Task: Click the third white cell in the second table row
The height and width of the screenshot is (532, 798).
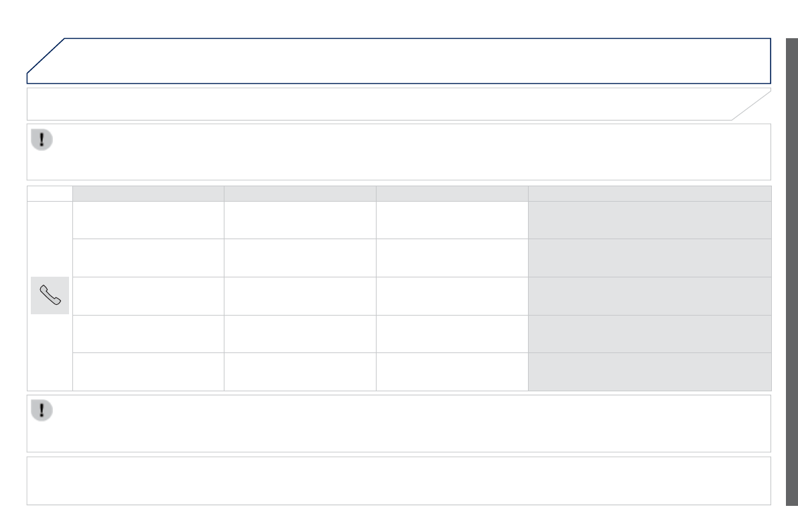Action: (x=452, y=258)
